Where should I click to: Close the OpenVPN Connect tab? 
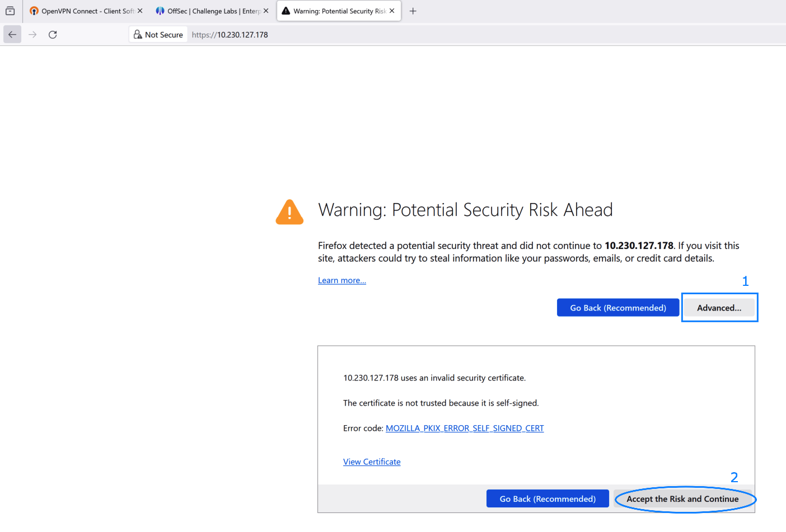[140, 11]
